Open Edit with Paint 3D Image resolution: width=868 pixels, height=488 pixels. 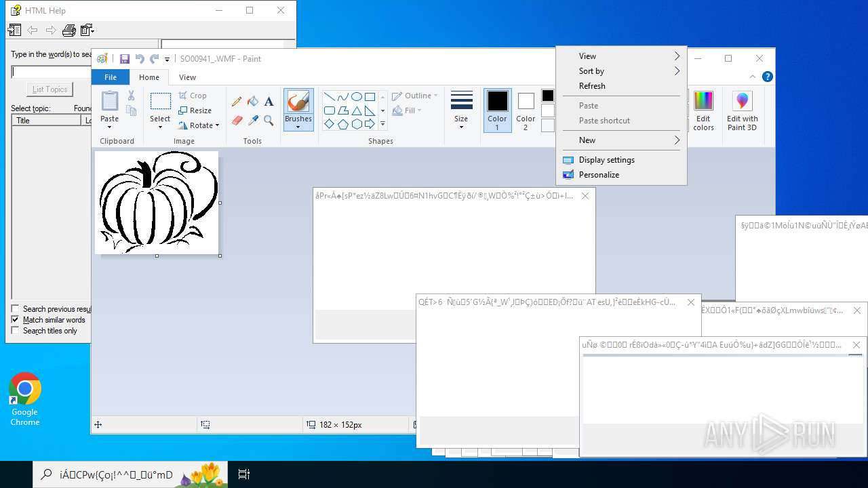pyautogui.click(x=742, y=111)
